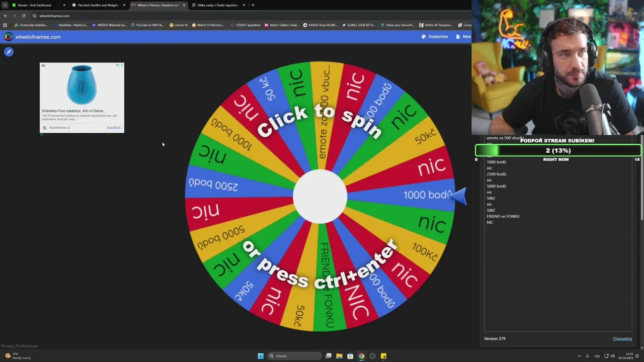Open the G.SKILL 32GB KIT bookmark
Image resolution: width=644 pixels, height=362 pixels.
tap(359, 25)
